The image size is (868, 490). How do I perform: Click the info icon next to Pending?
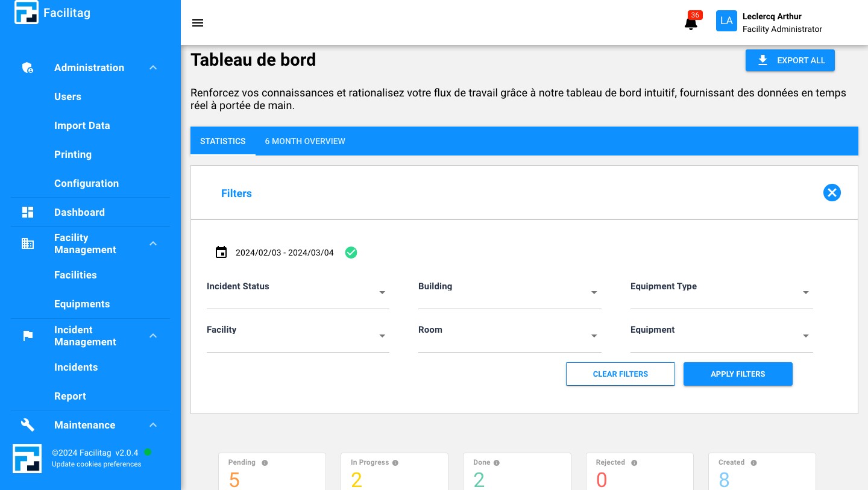(x=265, y=463)
